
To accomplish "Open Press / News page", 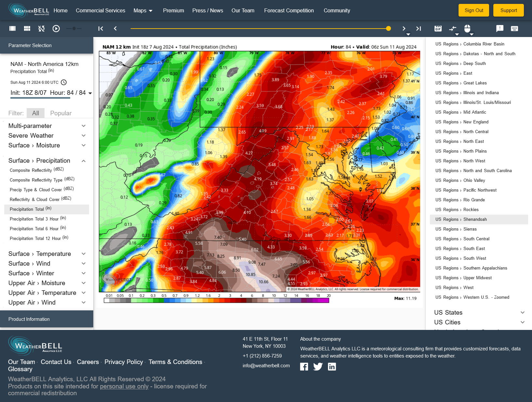I will pos(208,10).
